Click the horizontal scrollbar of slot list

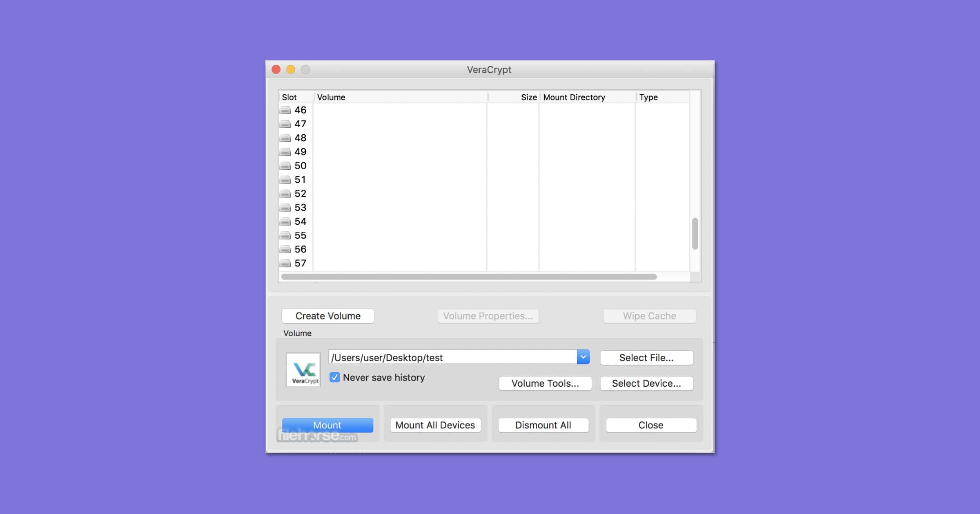pos(469,277)
